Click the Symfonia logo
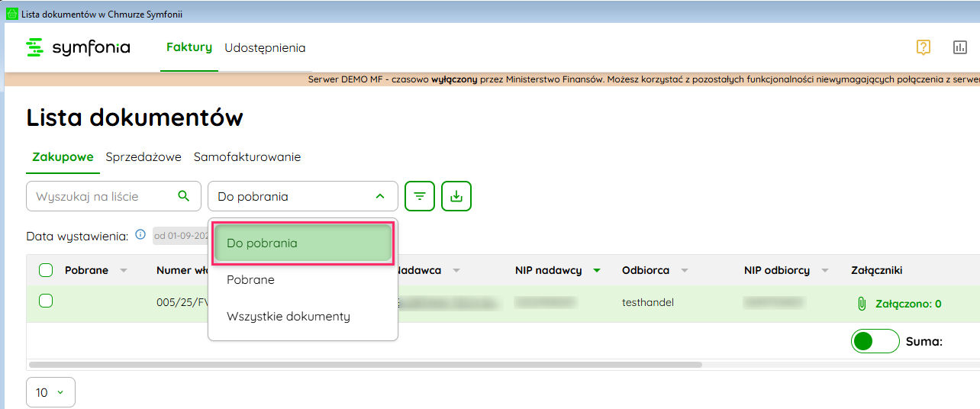Viewport: 980px width, 409px height. (x=78, y=47)
